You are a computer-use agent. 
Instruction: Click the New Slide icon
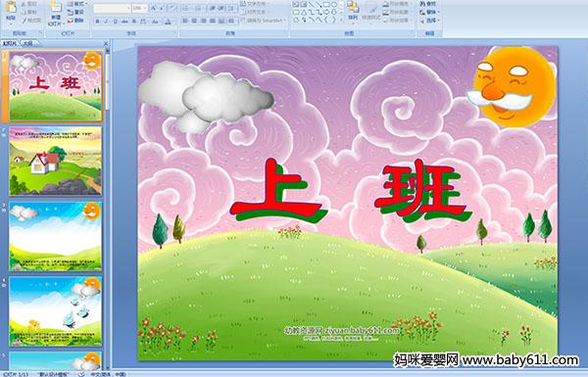[x=56, y=8]
